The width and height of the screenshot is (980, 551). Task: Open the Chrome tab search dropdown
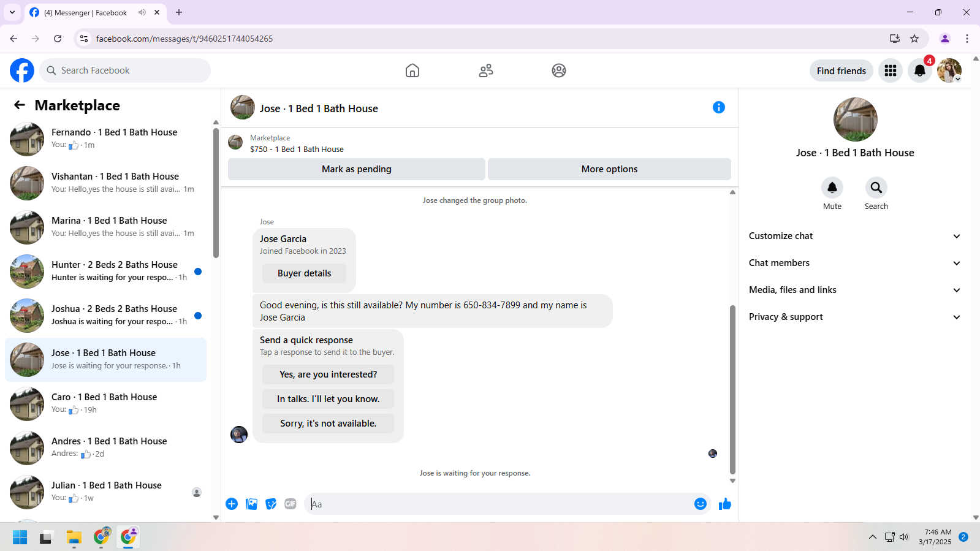[12, 12]
